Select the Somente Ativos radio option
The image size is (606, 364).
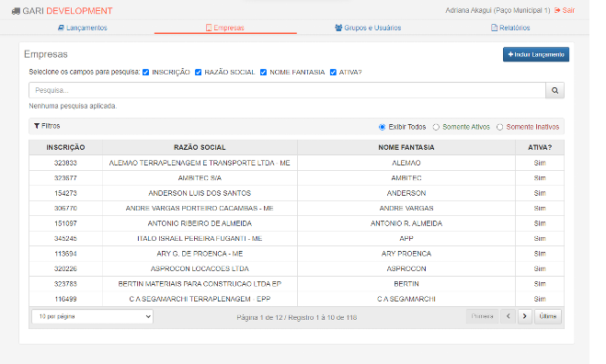pos(436,127)
